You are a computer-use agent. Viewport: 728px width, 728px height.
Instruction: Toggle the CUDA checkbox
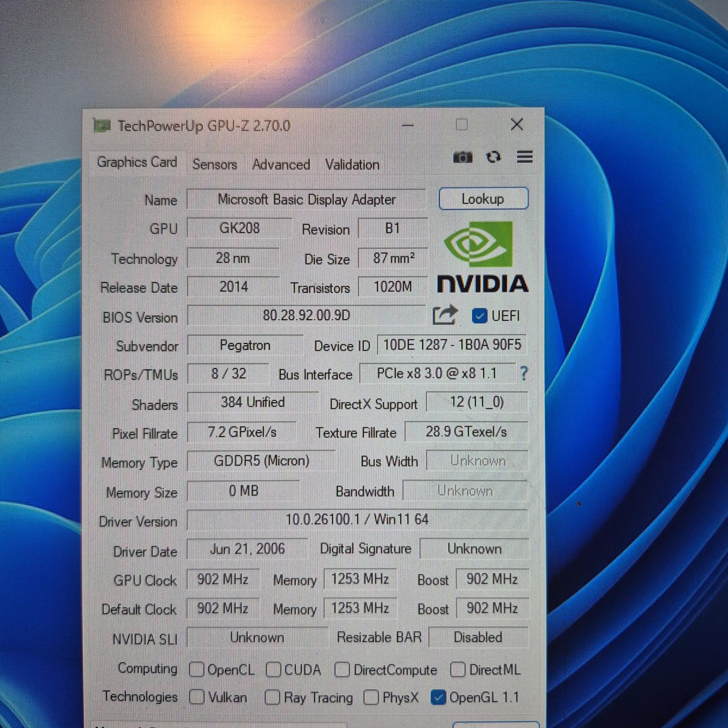[273, 669]
